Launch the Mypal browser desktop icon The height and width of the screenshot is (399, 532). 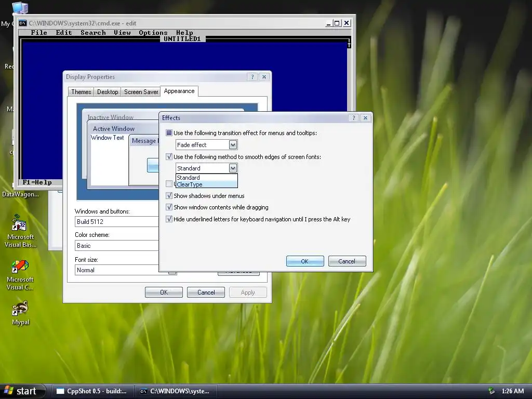(x=20, y=313)
